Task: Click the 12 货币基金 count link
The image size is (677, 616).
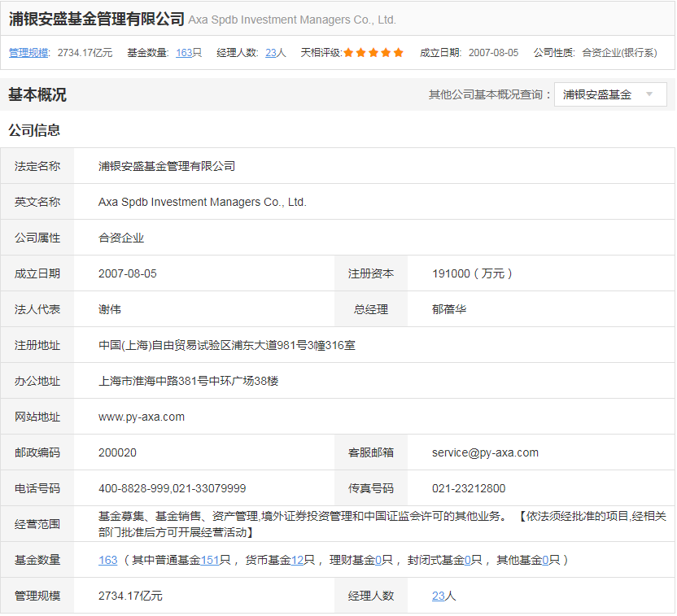Action: [x=297, y=560]
